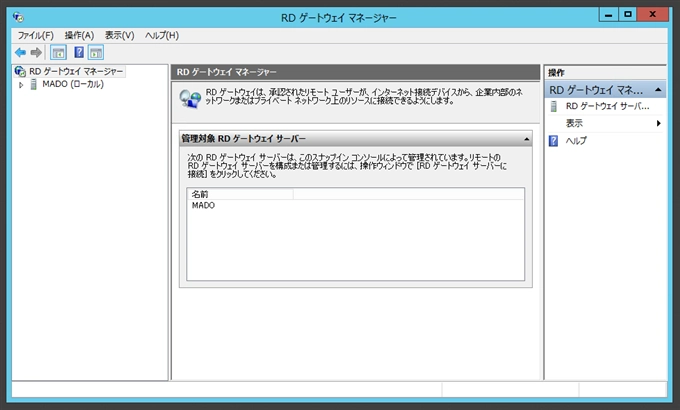Viewport: 680px width, 410px height.
Task: Click the RD ゲートウェイ マネージャー root tree icon
Action: click(x=20, y=71)
